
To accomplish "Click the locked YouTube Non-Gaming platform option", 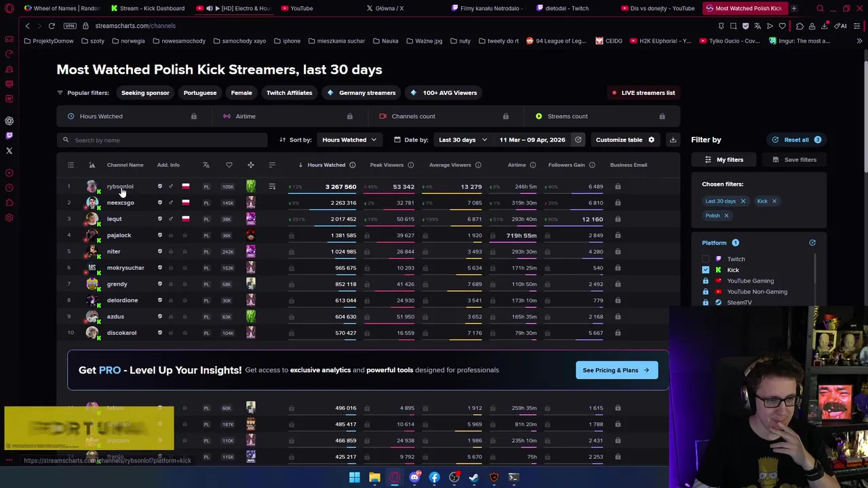I will coord(757,291).
